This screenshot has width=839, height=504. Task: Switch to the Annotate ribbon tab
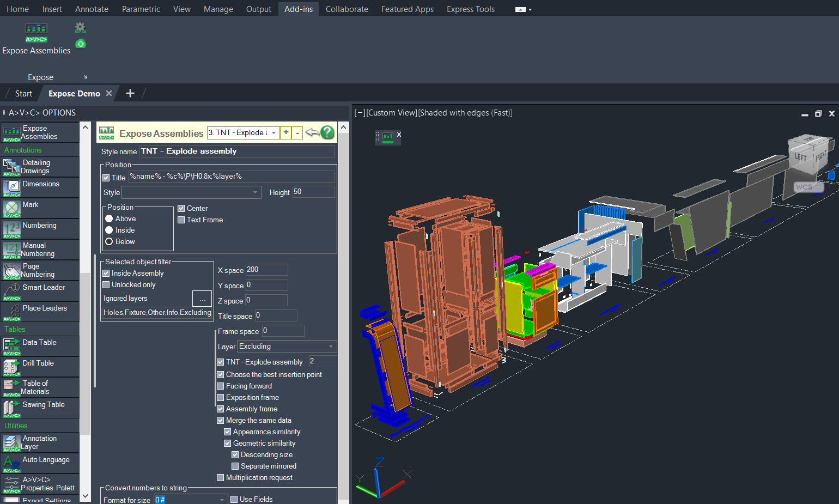(92, 9)
